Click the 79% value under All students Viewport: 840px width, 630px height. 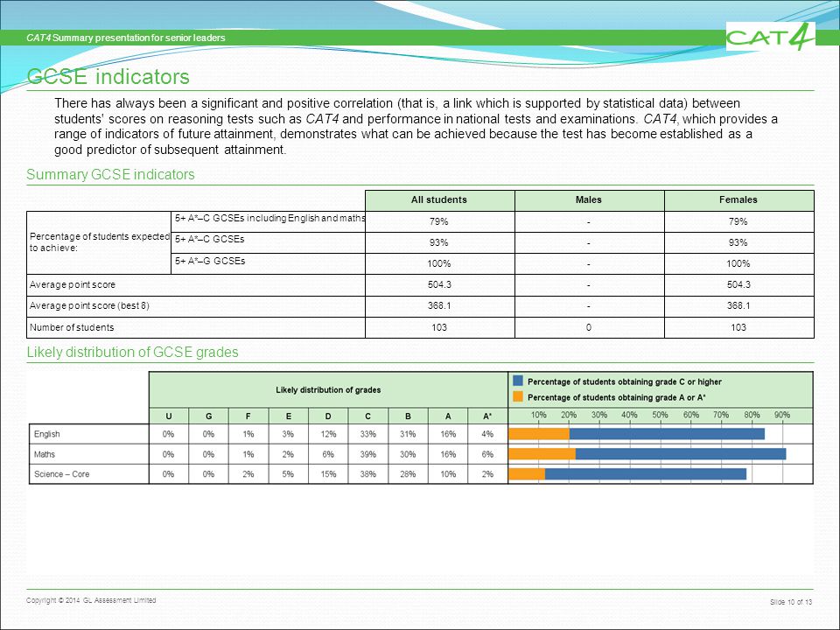438,221
